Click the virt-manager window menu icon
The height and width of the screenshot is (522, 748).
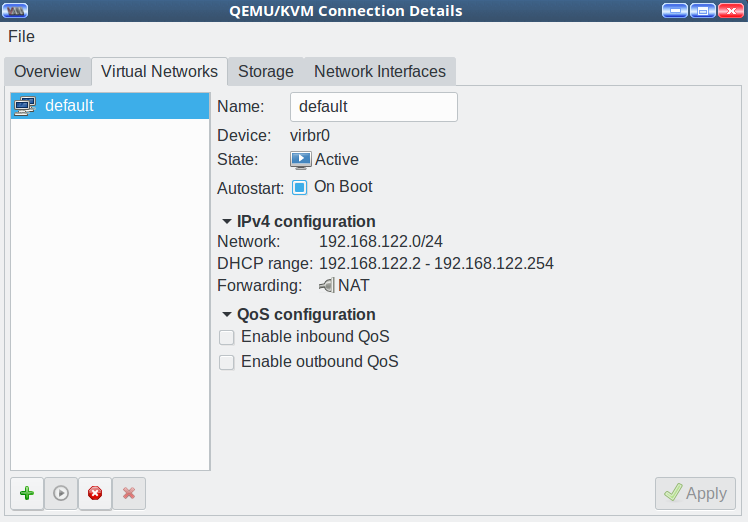click(15, 10)
